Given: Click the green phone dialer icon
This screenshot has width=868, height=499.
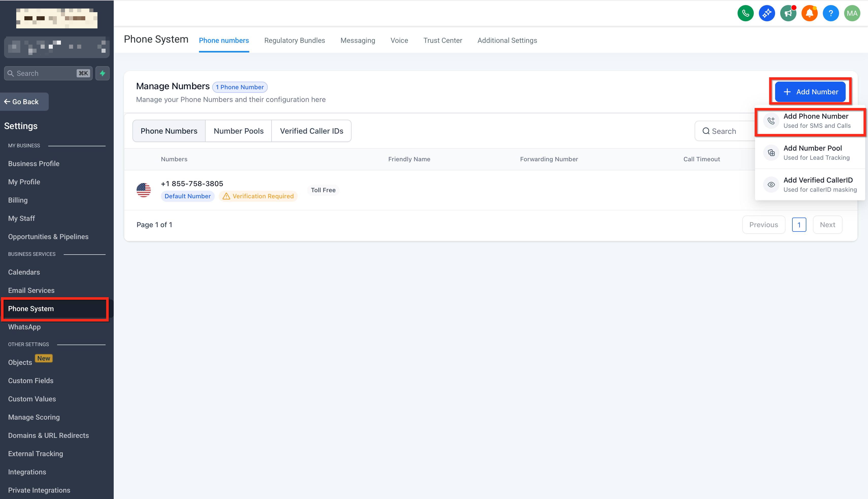Looking at the screenshot, I should pos(745,13).
